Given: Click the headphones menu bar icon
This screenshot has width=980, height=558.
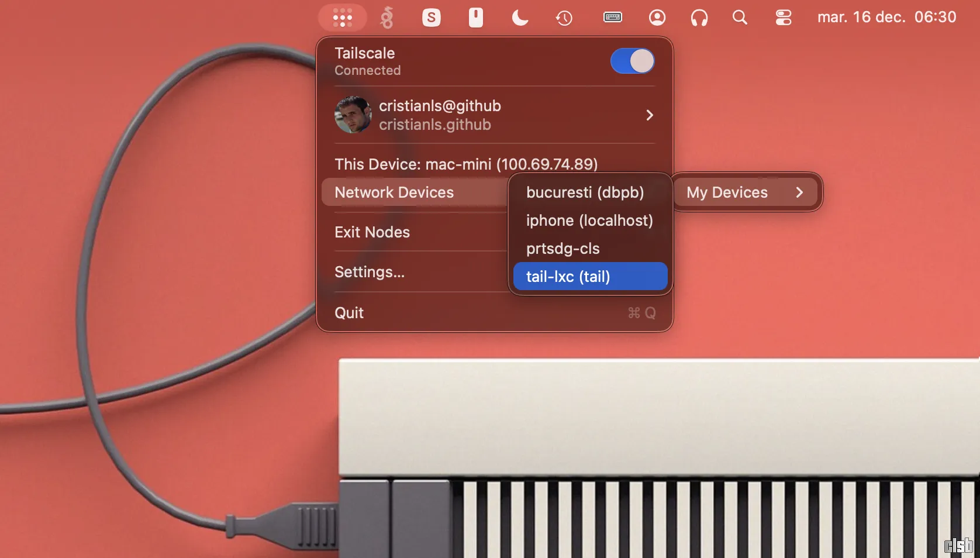Looking at the screenshot, I should click(x=699, y=18).
